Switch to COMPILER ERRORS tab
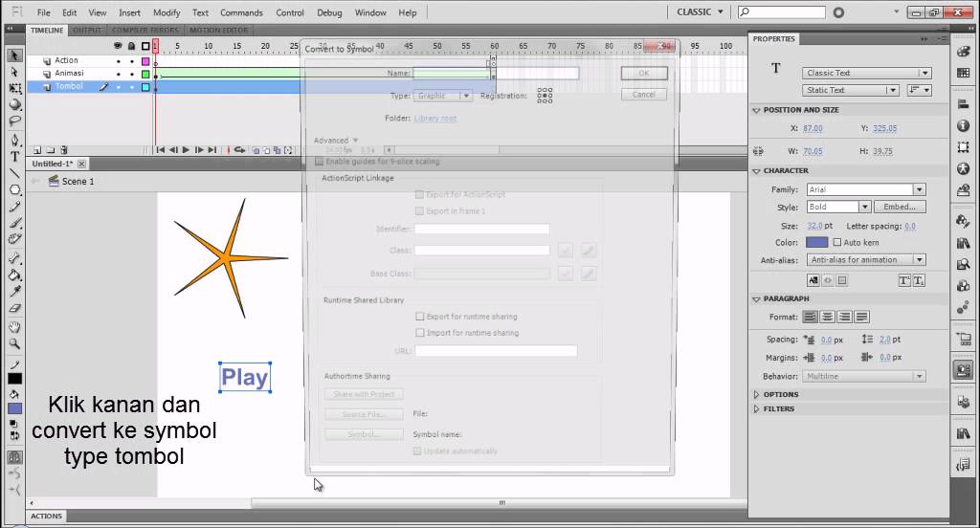The height and width of the screenshot is (528, 980). pos(145,30)
